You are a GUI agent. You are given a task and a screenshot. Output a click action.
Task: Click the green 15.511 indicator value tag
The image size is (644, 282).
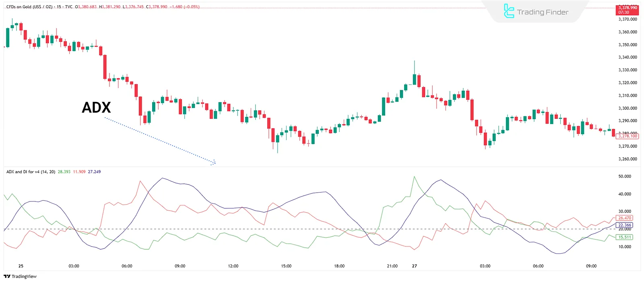pos(625,237)
